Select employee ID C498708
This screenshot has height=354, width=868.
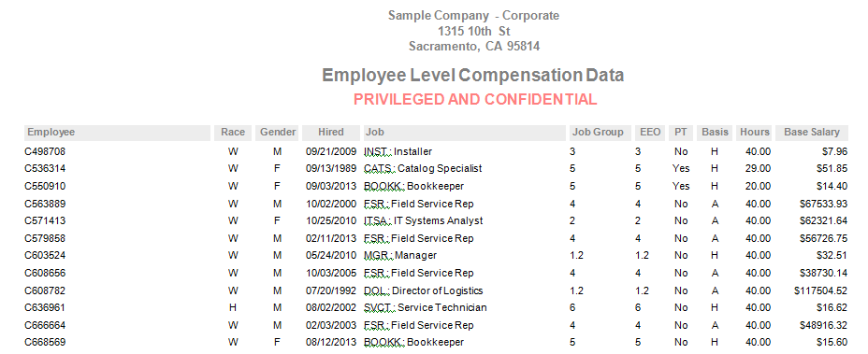pyautogui.click(x=45, y=151)
